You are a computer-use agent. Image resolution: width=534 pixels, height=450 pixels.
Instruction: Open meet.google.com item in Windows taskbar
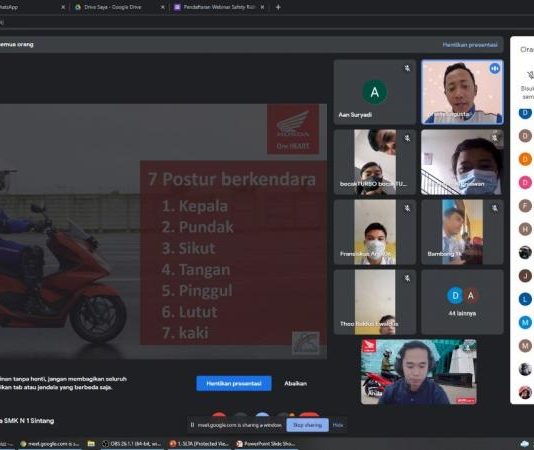[x=50, y=444]
